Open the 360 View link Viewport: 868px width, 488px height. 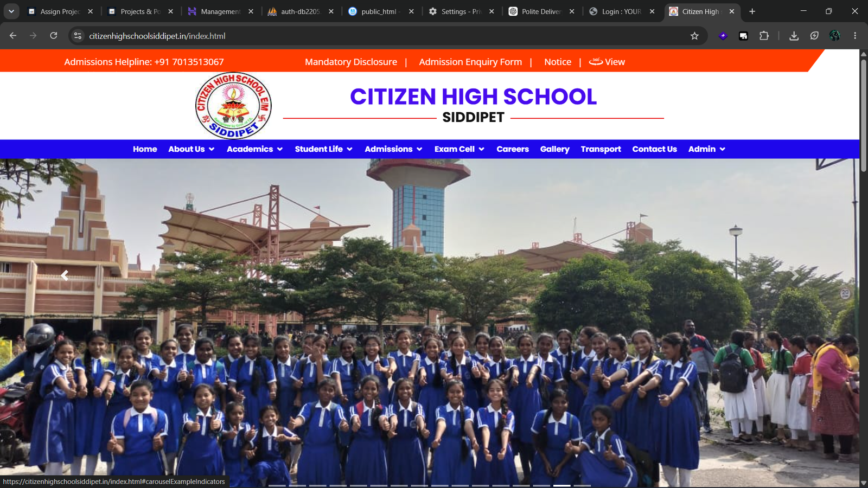click(607, 62)
